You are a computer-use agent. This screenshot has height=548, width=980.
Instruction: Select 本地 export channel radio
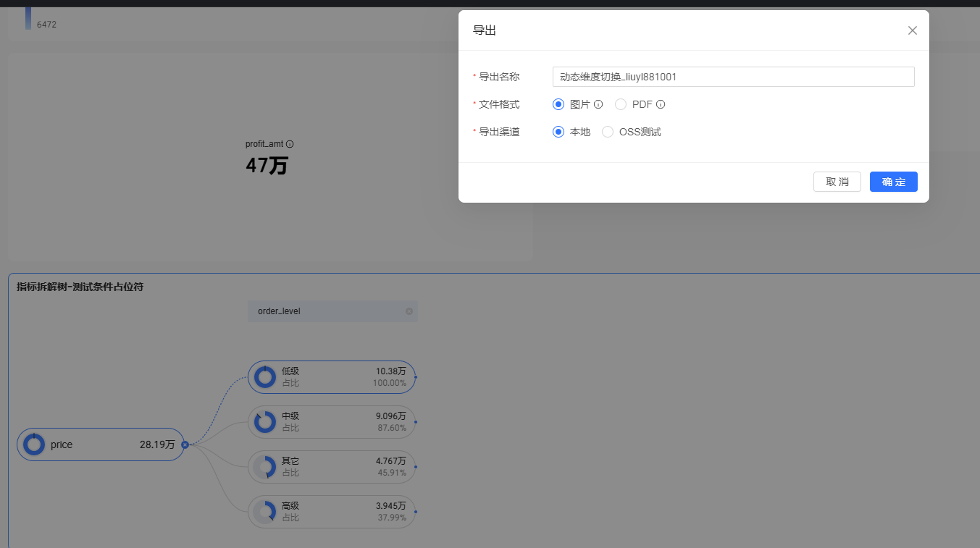558,132
